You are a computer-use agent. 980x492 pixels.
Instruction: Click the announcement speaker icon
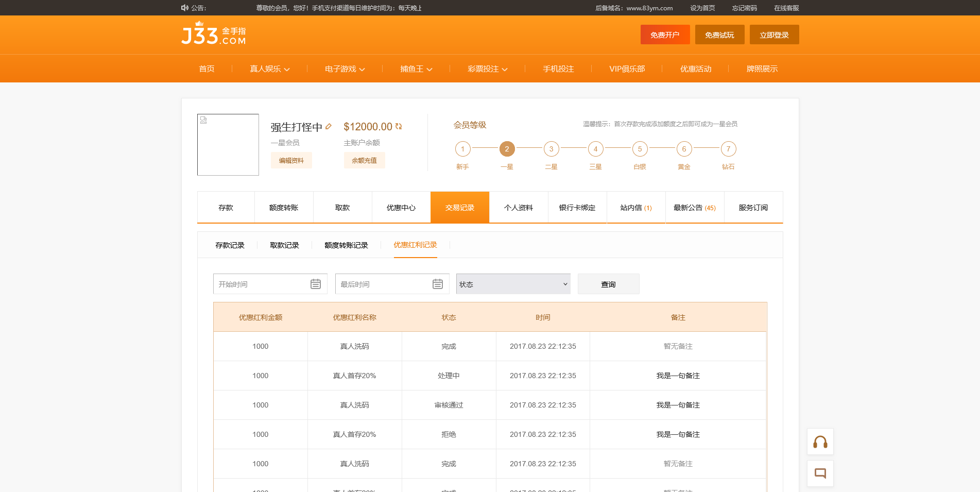pyautogui.click(x=185, y=8)
